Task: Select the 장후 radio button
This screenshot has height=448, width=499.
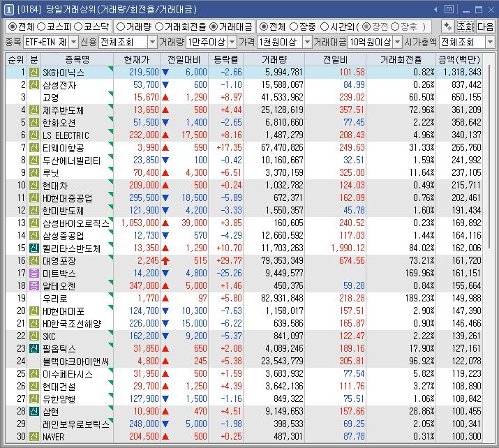Action: pyautogui.click(x=395, y=27)
